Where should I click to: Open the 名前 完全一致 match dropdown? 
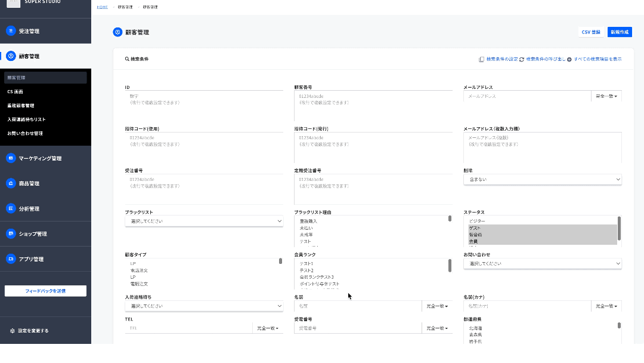click(x=437, y=306)
